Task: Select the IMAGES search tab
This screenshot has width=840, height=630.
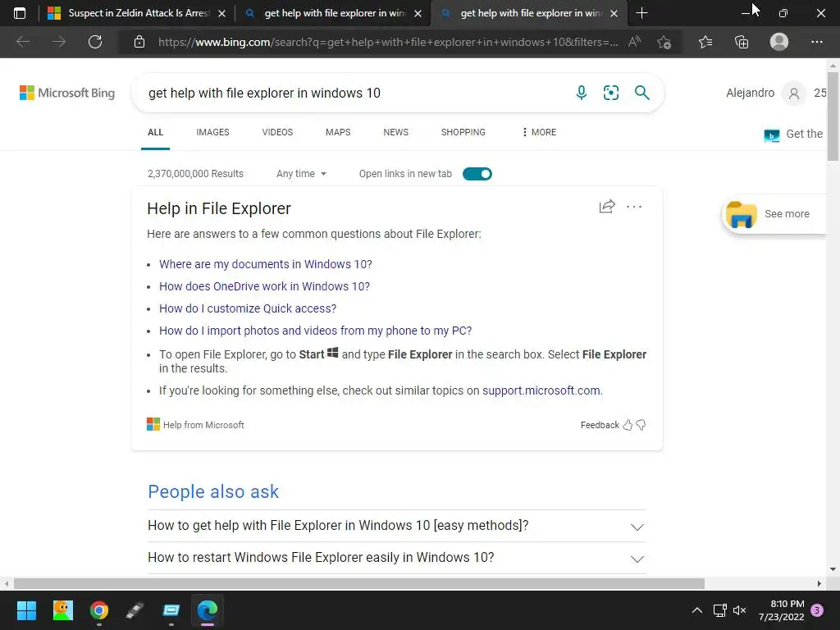Action: 212,132
